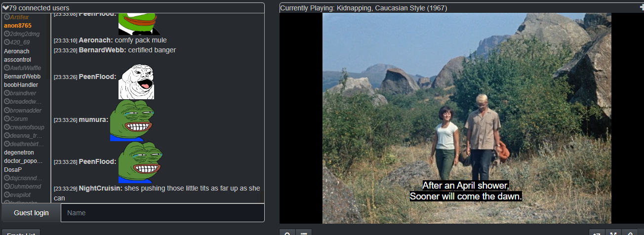Click the clock icon beside Corum
The height and width of the screenshot is (235, 644).
pos(7,118)
